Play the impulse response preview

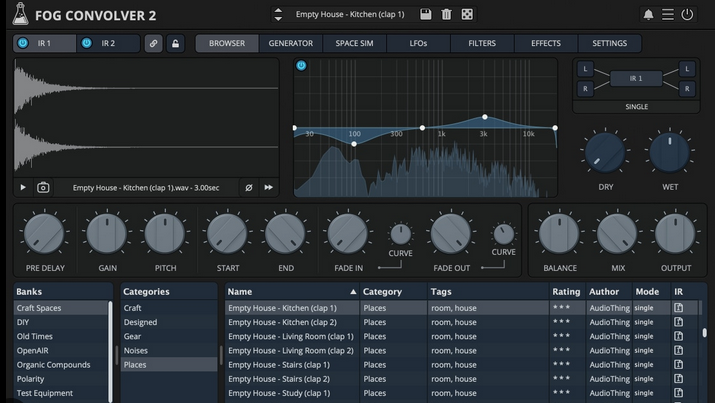coord(23,187)
